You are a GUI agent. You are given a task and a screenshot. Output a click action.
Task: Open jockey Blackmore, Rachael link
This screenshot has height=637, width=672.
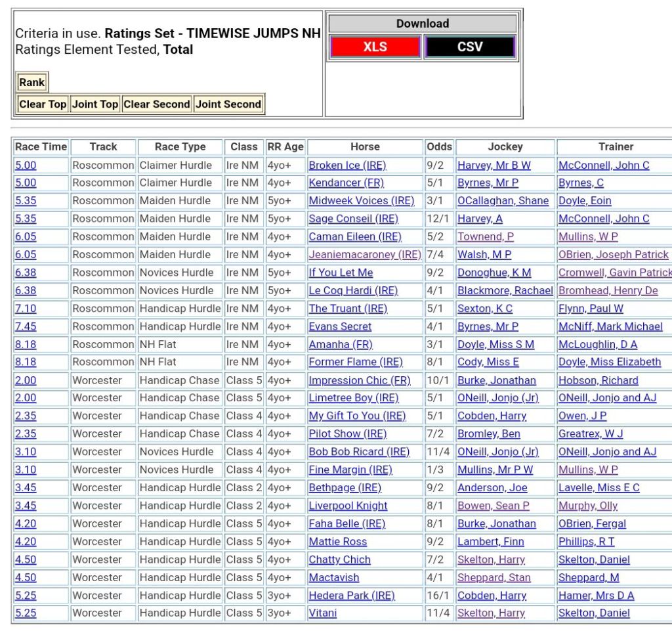point(505,291)
